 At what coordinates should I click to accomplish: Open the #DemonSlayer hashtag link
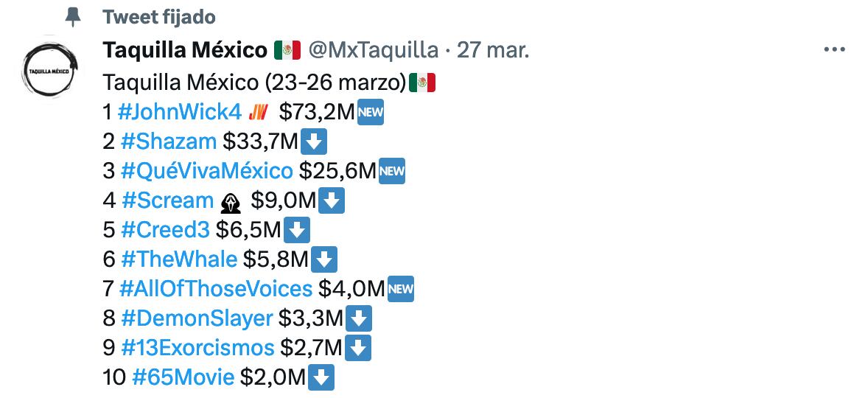click(195, 318)
